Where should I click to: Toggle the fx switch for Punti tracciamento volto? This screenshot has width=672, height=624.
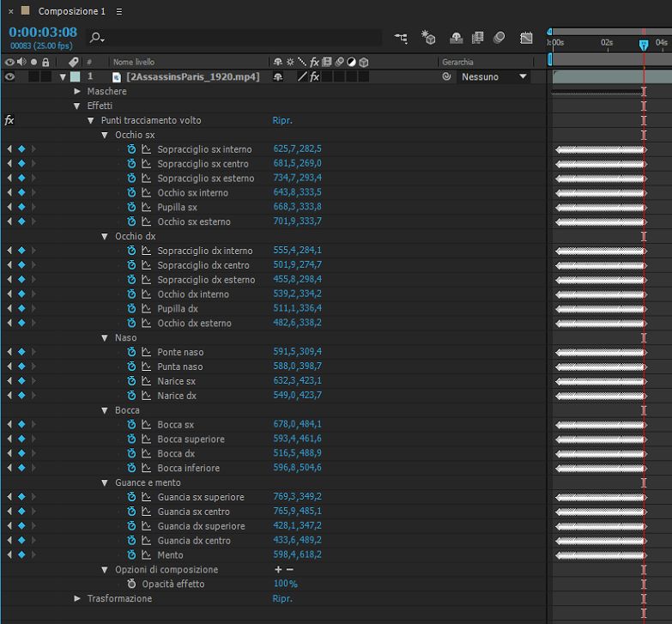[9, 120]
